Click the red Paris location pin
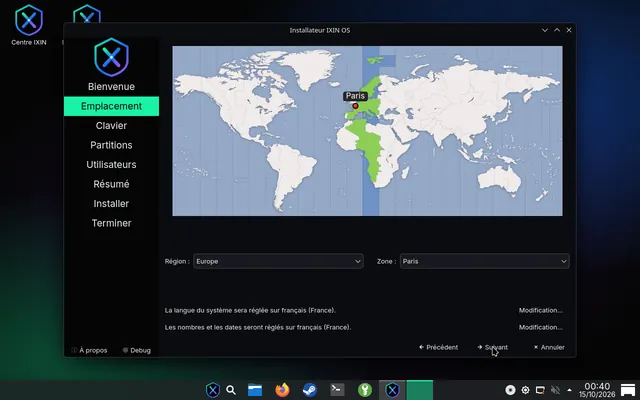Viewport: 640px width, 400px height. (355, 106)
